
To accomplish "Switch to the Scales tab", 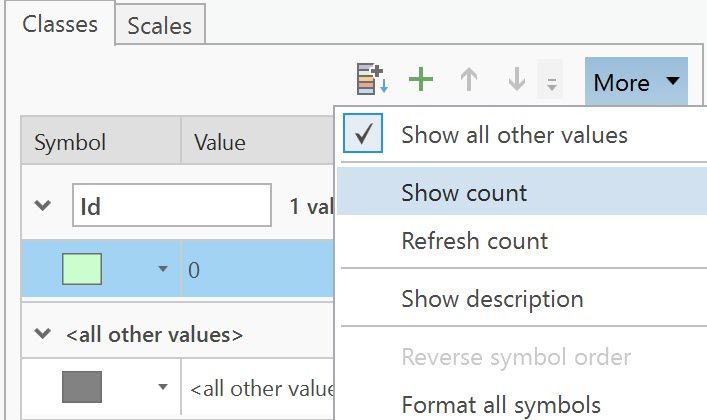I will point(160,26).
